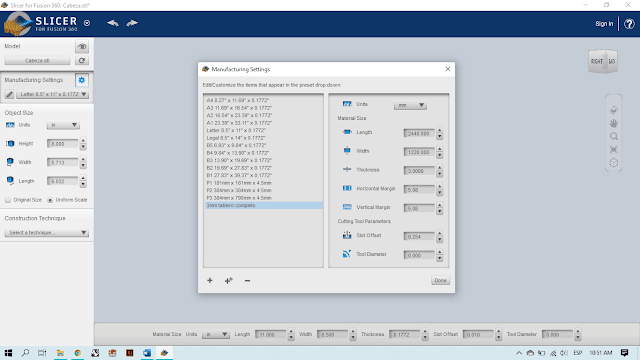Open the Letter preset dropdown

(x=52, y=94)
